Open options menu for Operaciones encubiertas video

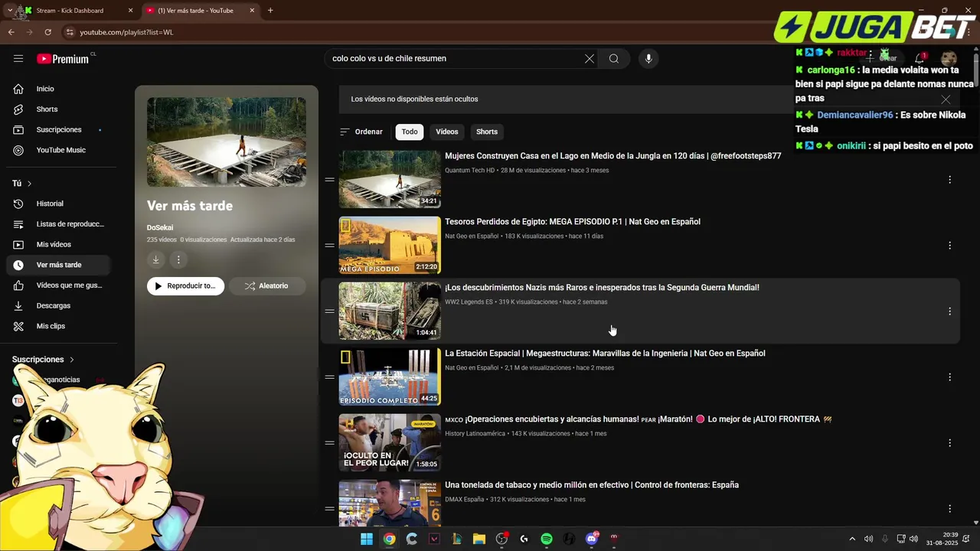(x=949, y=443)
